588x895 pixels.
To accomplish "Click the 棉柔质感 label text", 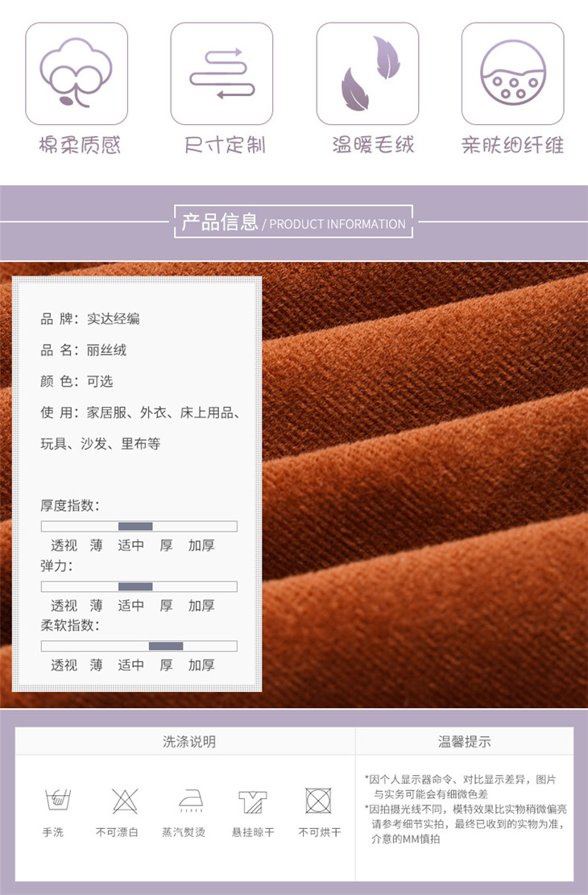I will pyautogui.click(x=79, y=146).
